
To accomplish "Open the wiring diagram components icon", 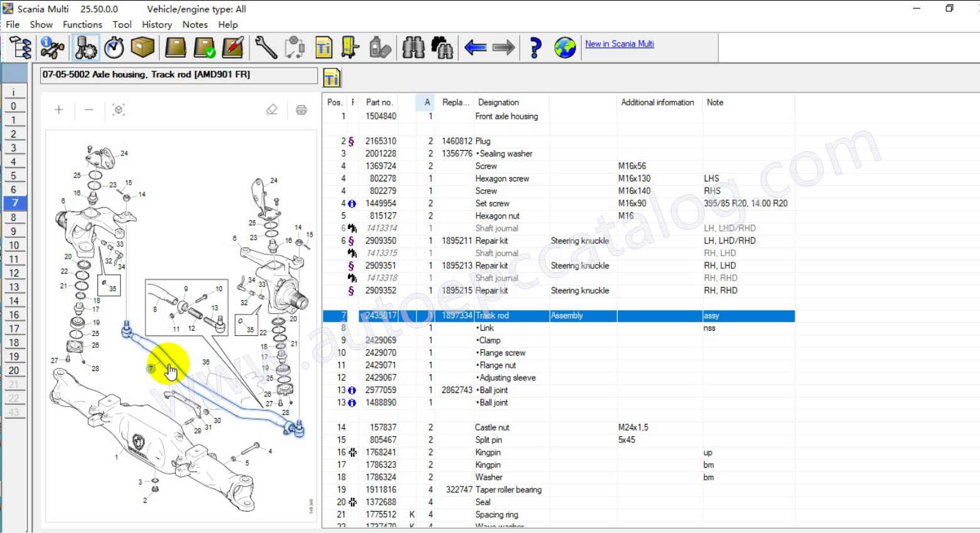I will point(295,48).
